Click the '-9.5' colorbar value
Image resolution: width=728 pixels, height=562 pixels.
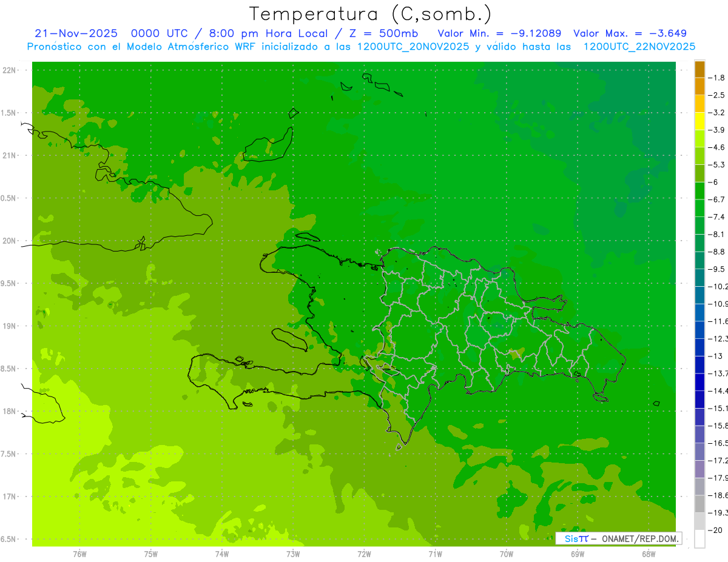716,269
